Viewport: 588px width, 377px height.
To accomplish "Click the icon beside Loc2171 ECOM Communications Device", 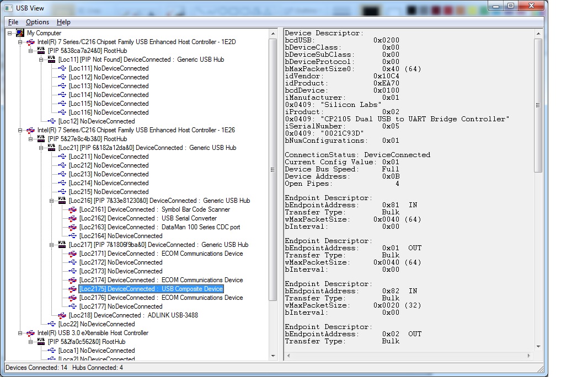I will [x=73, y=254].
